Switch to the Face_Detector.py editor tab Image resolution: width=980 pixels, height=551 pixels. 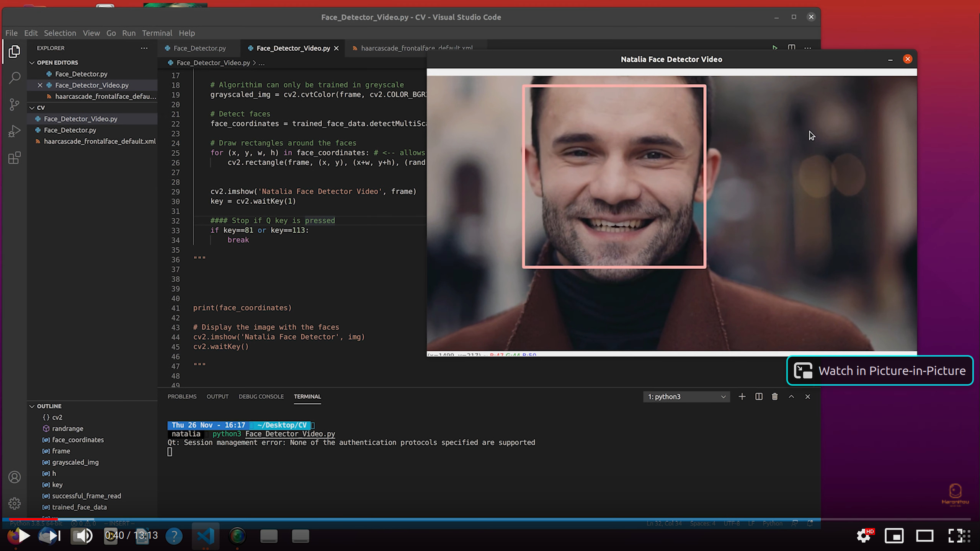199,48
